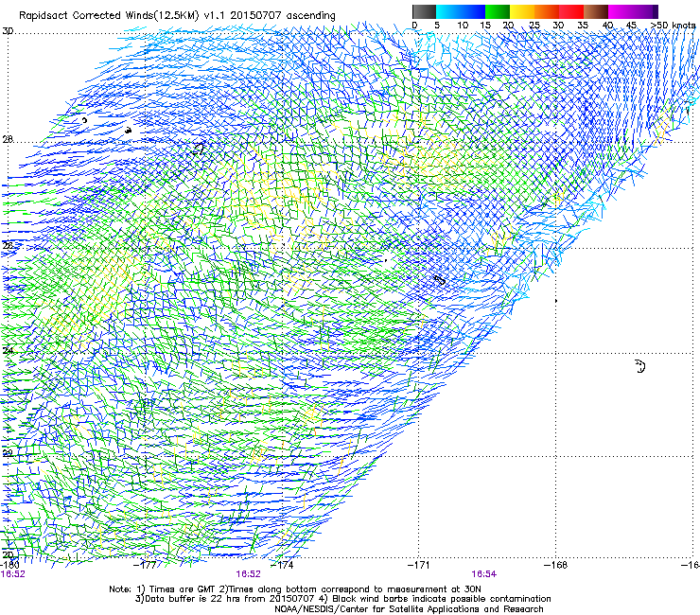The height and width of the screenshot is (615, 700).
Task: Click the gray 0–5 knots legend swatch
Action: pyautogui.click(x=424, y=11)
